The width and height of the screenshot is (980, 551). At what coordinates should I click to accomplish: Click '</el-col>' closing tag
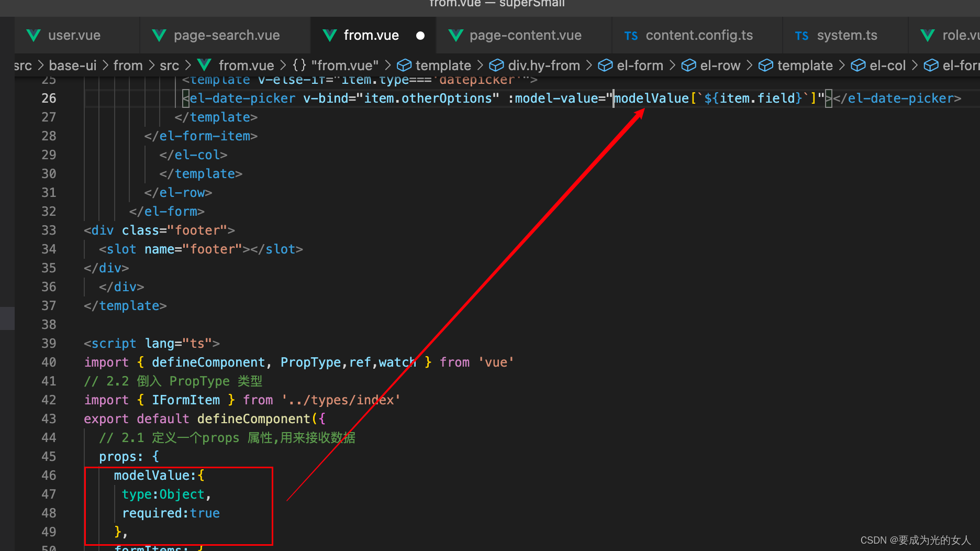click(193, 155)
